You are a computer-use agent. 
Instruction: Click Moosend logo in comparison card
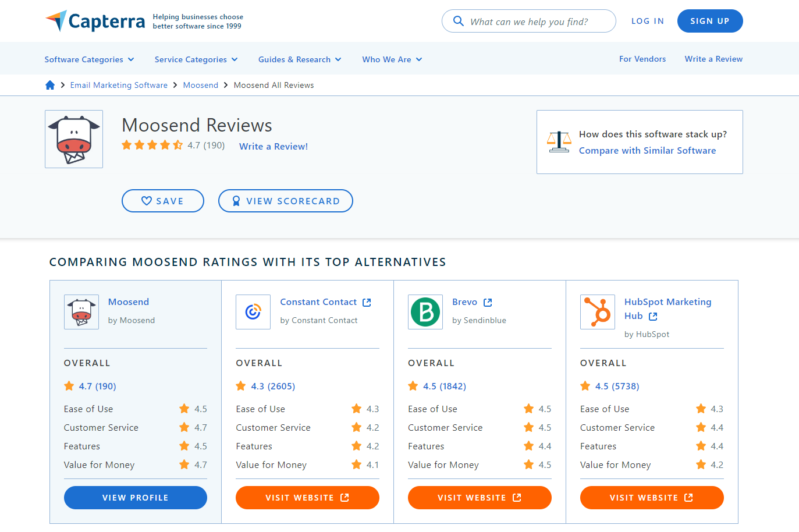(81, 312)
